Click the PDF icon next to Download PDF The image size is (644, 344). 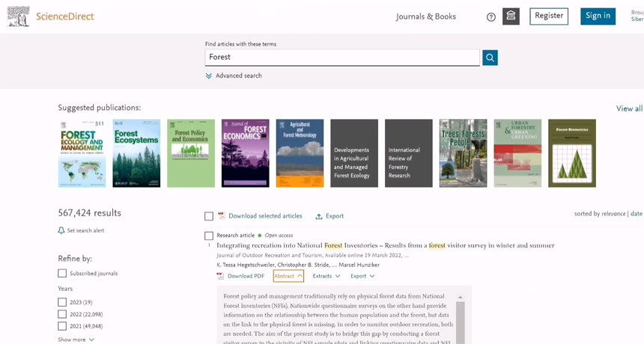tap(221, 276)
